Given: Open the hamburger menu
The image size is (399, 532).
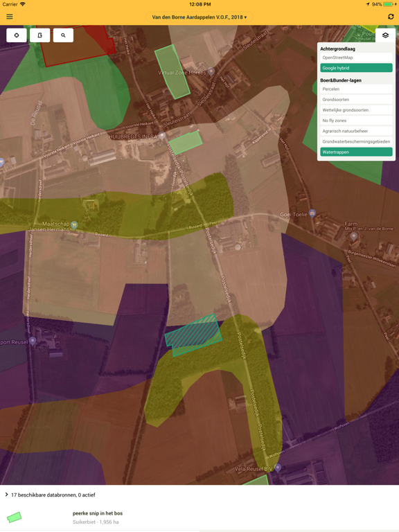Looking at the screenshot, I should click(10, 17).
